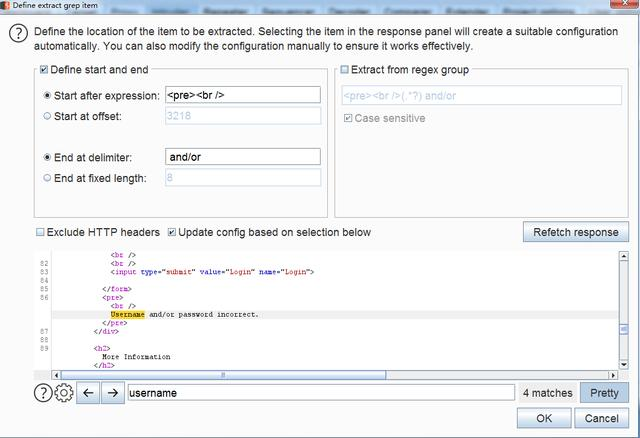Edit the End at delimiter field
The height and width of the screenshot is (438, 640).
click(x=243, y=157)
